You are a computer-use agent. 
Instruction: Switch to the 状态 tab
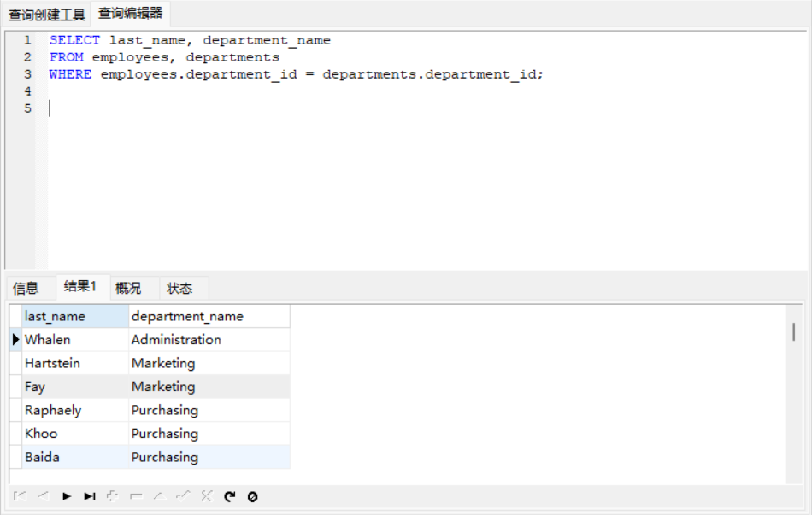pyautogui.click(x=179, y=288)
